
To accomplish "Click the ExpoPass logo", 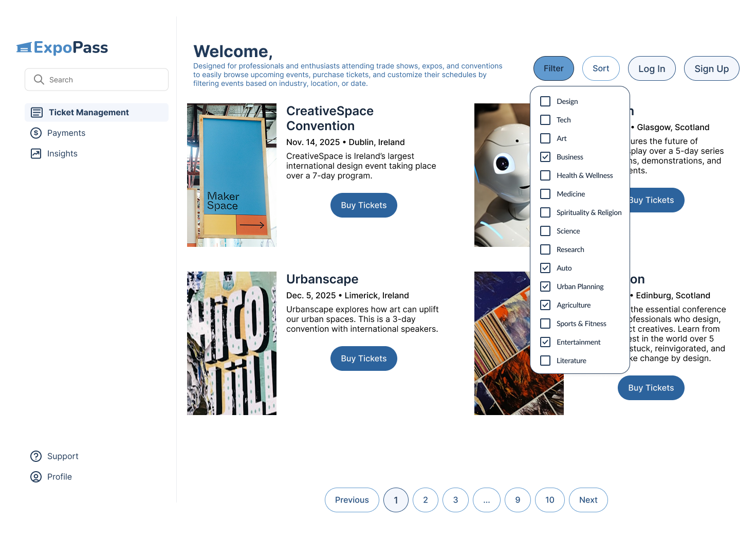I will pyautogui.click(x=62, y=48).
